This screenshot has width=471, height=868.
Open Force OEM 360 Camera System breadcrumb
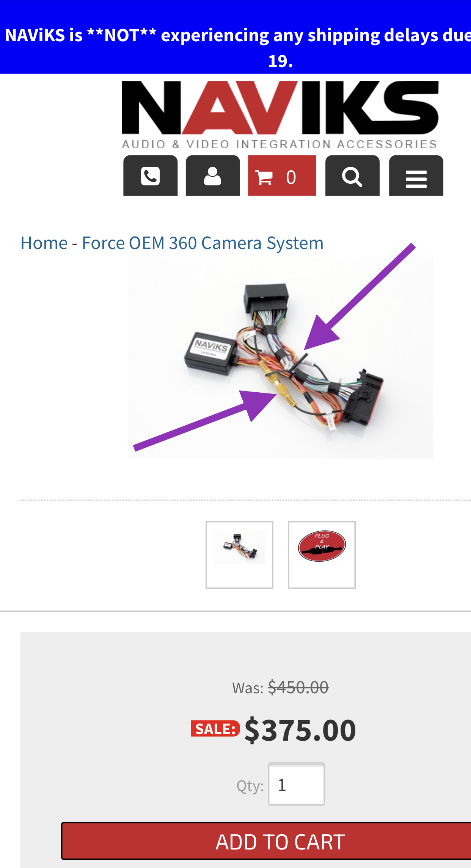(x=203, y=243)
